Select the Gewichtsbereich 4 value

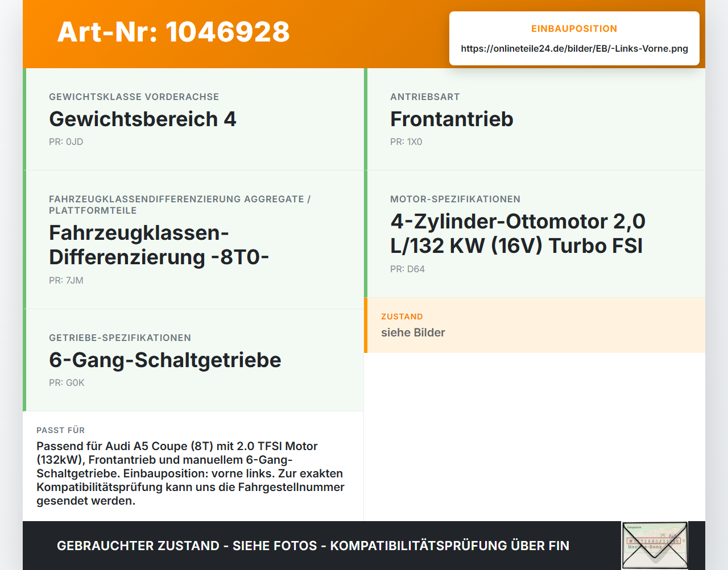click(x=143, y=119)
